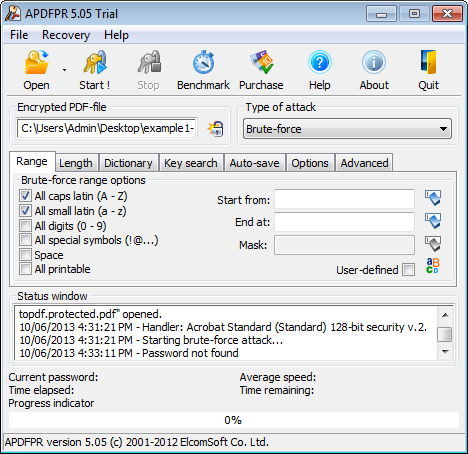Click the status window scrollbar thumb
This screenshot has height=454, width=468.
[x=445, y=334]
